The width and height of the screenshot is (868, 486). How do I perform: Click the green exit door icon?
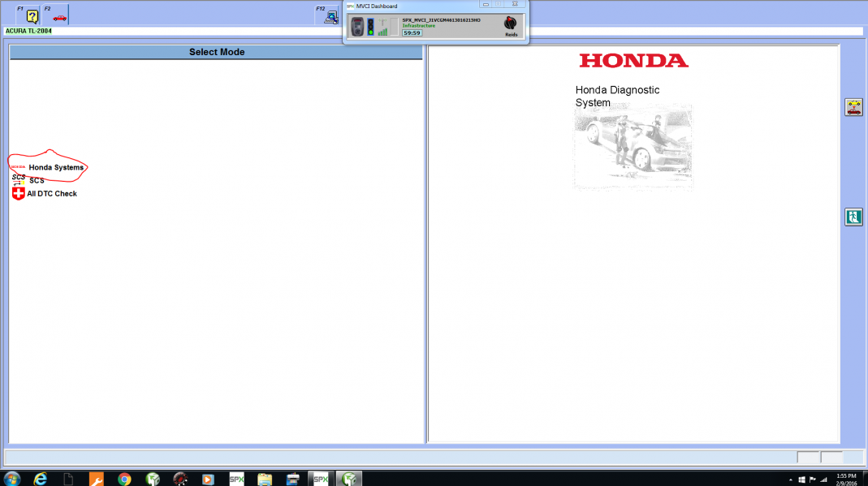(x=853, y=217)
